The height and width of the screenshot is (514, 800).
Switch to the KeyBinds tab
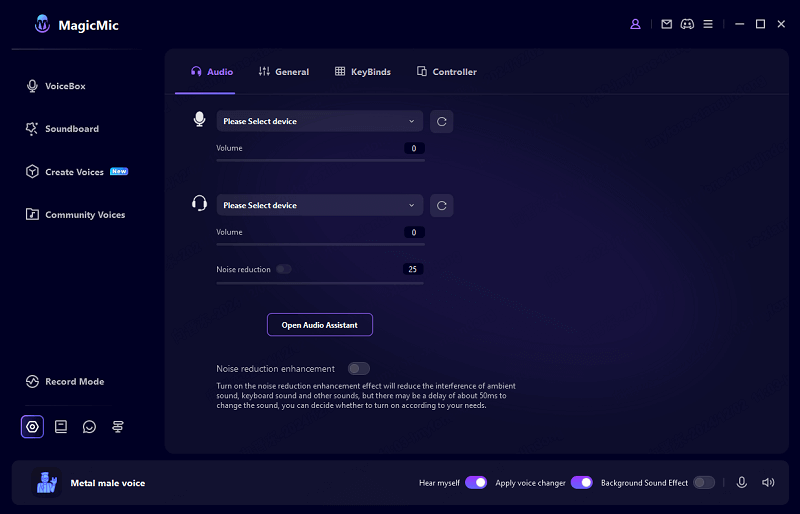tap(363, 72)
